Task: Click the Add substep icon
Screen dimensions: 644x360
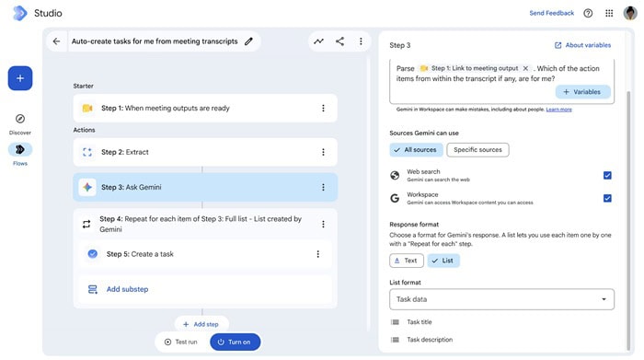Action: click(x=92, y=289)
